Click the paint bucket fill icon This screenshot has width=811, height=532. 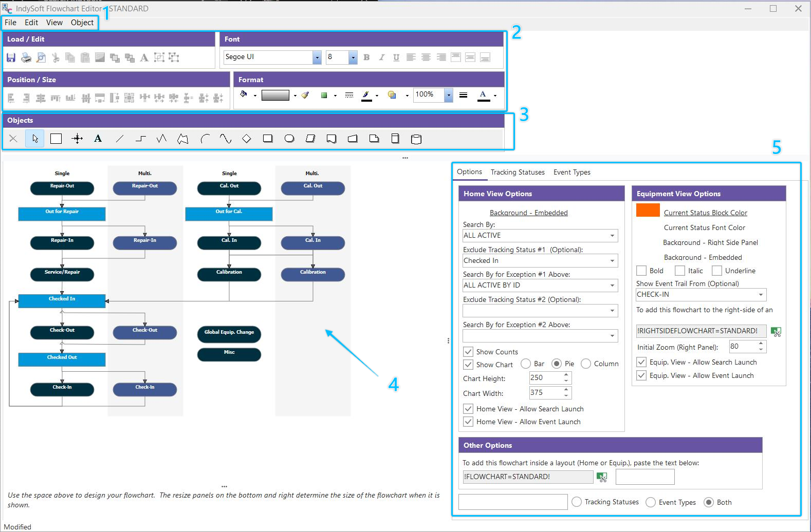[x=244, y=94]
